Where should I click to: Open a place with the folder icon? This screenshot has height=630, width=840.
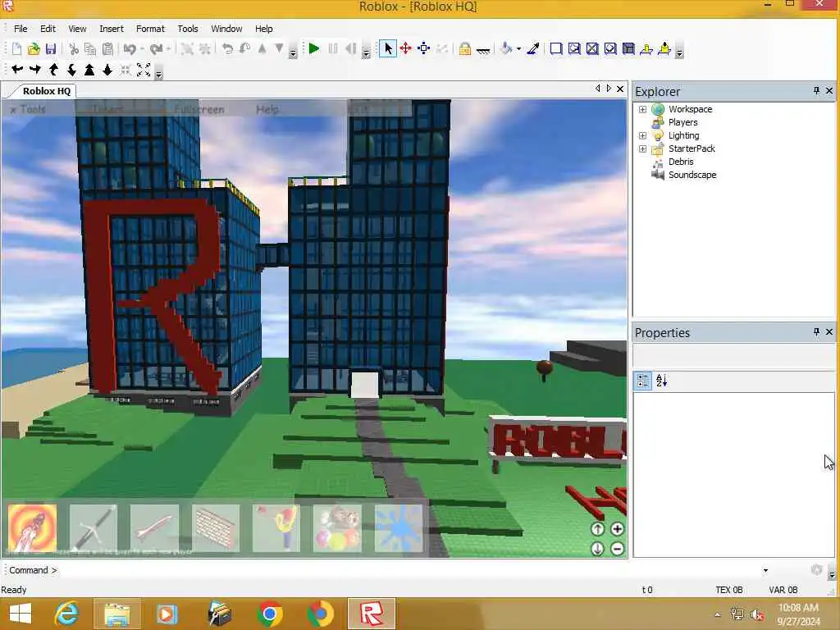tap(34, 48)
